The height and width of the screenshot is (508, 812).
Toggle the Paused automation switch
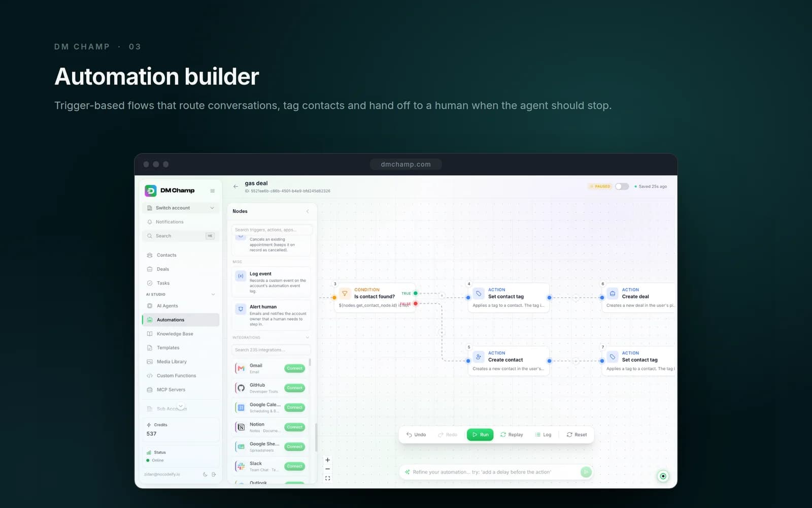click(x=622, y=186)
